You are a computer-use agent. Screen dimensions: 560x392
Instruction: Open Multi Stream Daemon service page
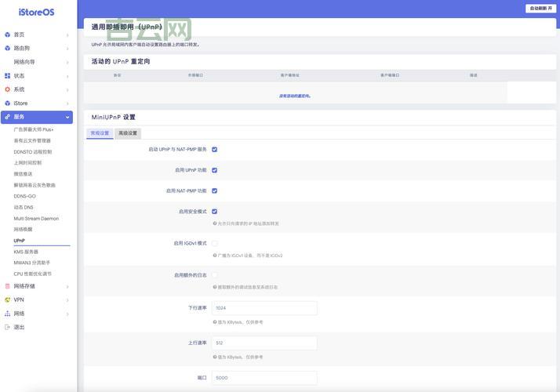pos(36,219)
